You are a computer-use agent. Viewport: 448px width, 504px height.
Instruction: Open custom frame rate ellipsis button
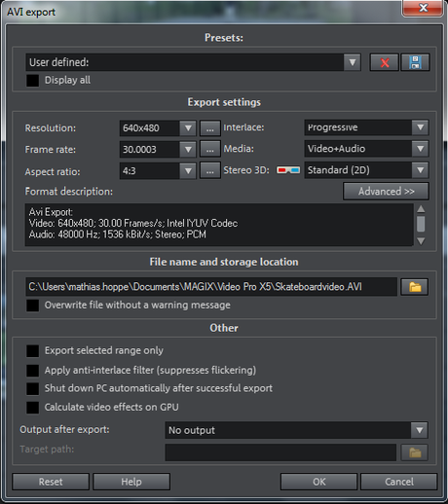point(210,150)
